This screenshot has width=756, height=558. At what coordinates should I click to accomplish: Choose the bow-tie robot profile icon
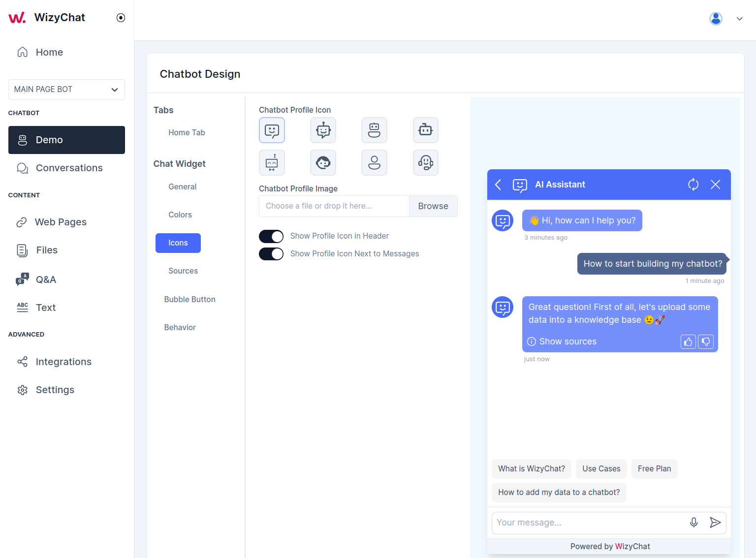click(x=272, y=163)
